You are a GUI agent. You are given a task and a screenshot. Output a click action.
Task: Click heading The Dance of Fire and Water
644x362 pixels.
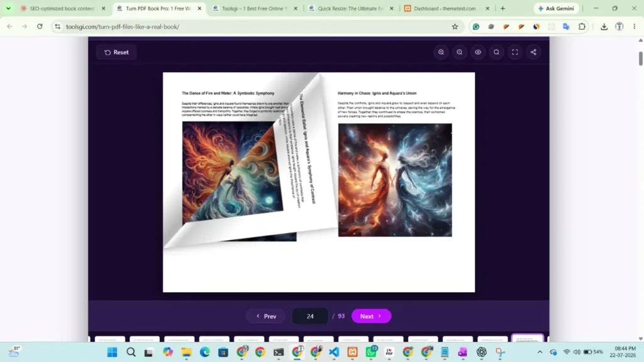point(228,93)
